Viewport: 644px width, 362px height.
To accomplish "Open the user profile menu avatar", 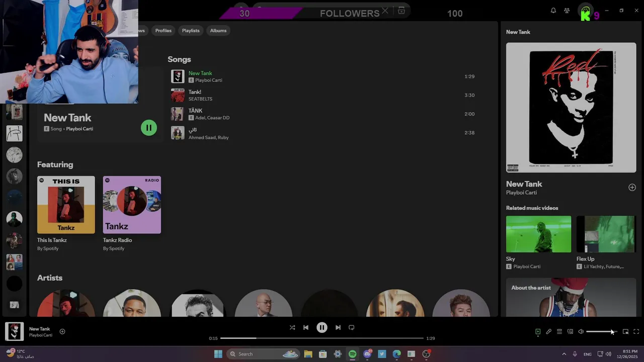I will pos(586,11).
